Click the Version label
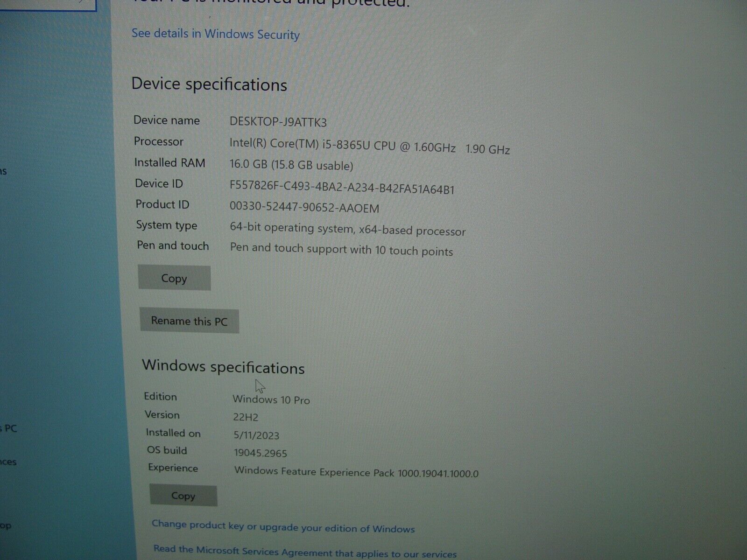 click(x=162, y=414)
